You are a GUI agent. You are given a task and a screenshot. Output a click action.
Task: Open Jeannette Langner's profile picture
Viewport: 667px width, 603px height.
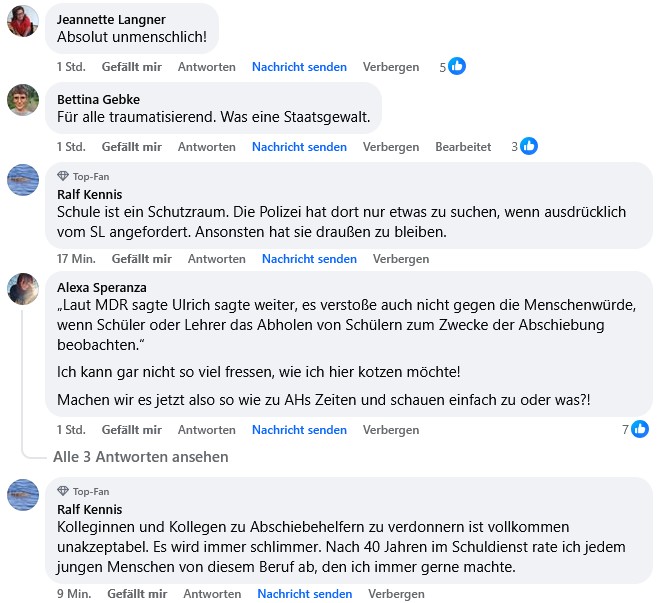[22, 20]
